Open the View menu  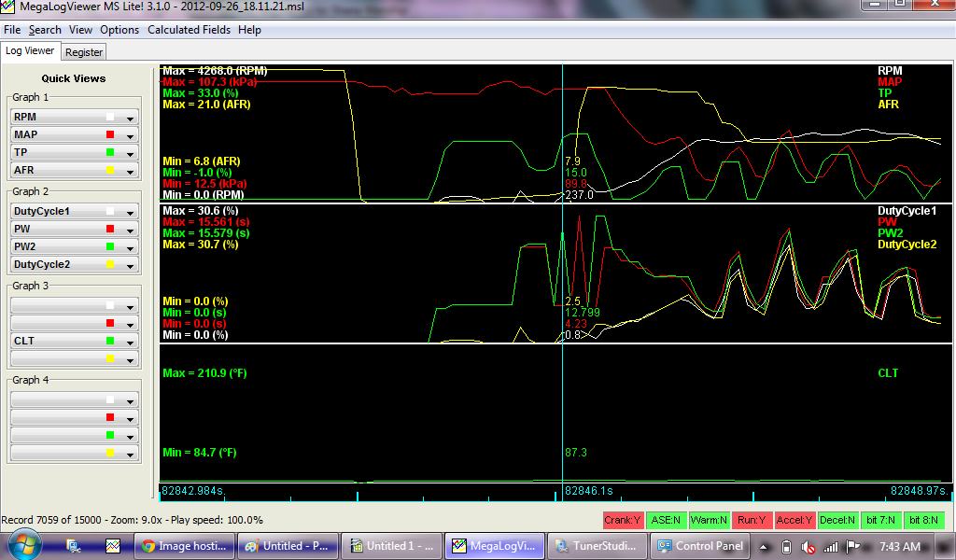(80, 30)
